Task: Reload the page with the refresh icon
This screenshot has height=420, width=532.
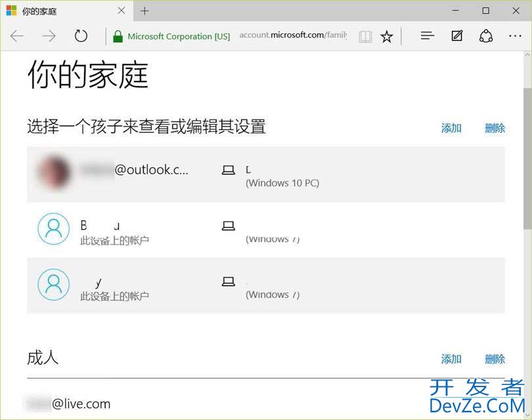Action: 81,35
